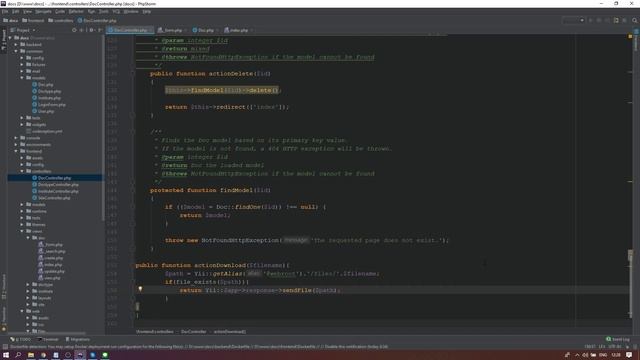Click the frontend breadcrumb in navigation bar
Viewport: 640px width, 360px height.
click(x=33, y=20)
